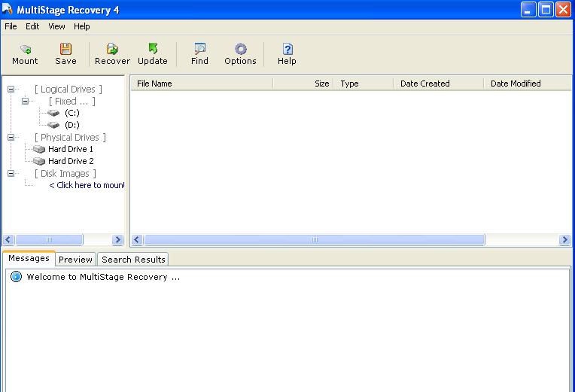Collapse the Fixed drives tree node
This screenshot has height=392, width=575.
coord(25,101)
